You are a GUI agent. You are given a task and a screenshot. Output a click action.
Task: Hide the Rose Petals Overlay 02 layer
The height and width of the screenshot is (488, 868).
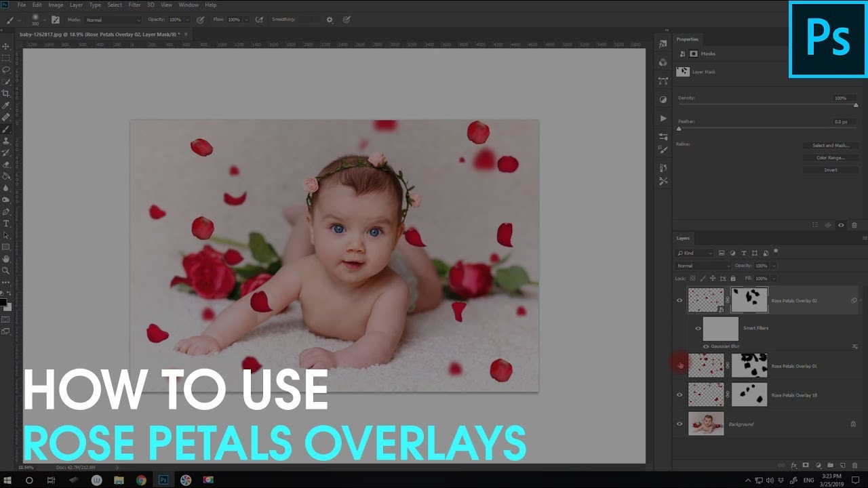click(x=679, y=300)
